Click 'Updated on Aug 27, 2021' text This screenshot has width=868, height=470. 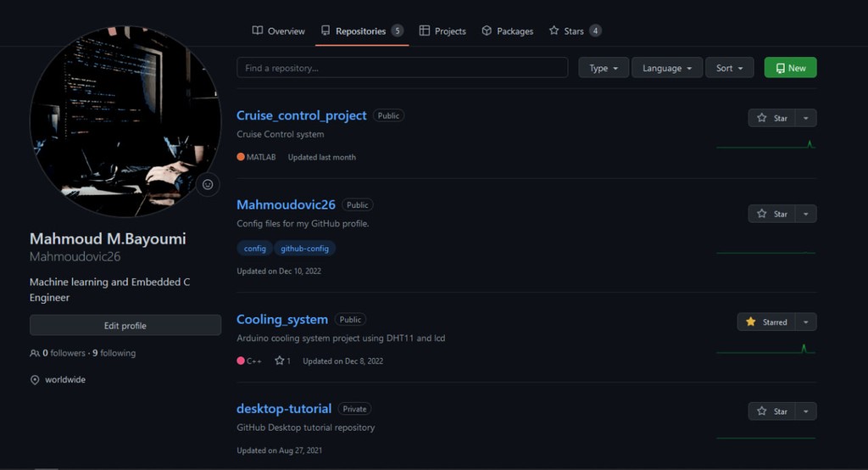[279, 450]
